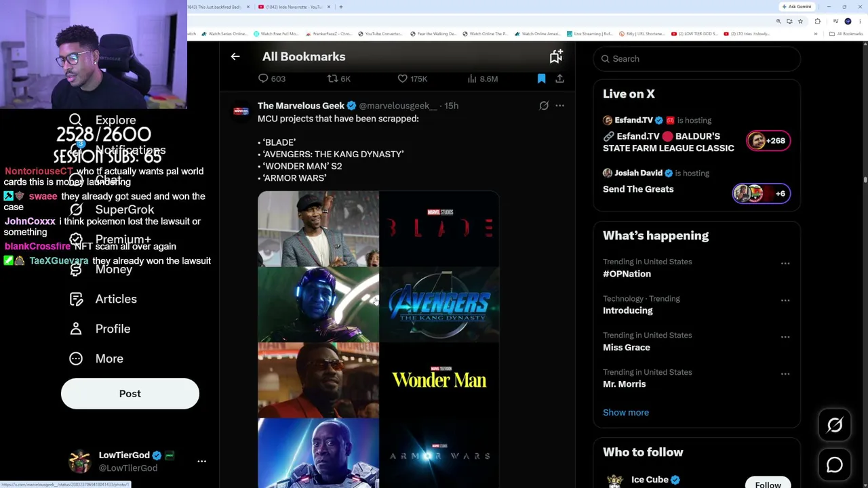Open the Chrome profile avatar

pyautogui.click(x=848, y=22)
